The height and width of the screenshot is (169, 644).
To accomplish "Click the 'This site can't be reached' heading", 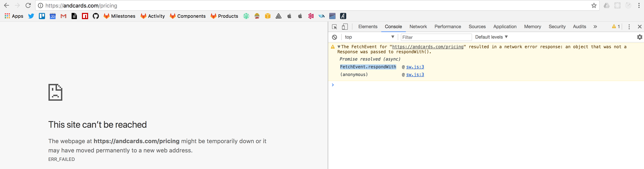I will 98,125.
